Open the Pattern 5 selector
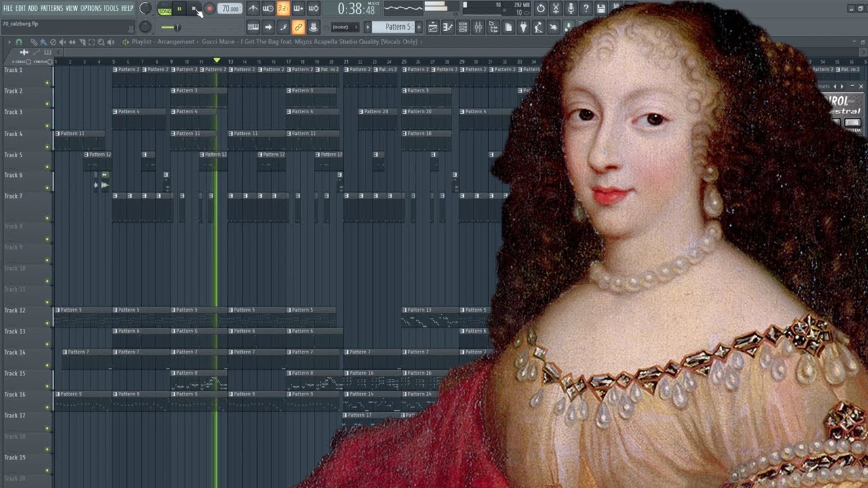The image size is (868, 488). tap(394, 27)
